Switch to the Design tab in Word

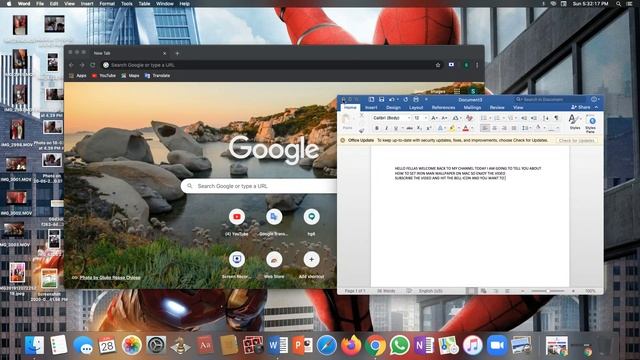pyautogui.click(x=393, y=107)
